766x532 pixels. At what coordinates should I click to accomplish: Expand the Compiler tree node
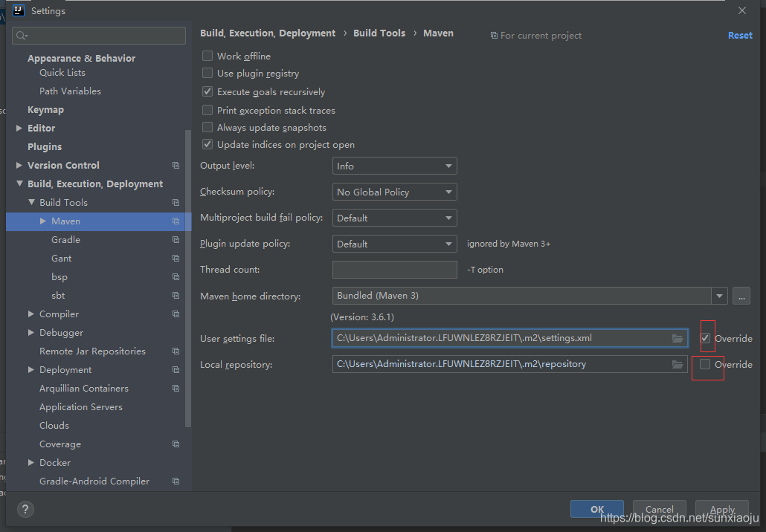pos(31,314)
